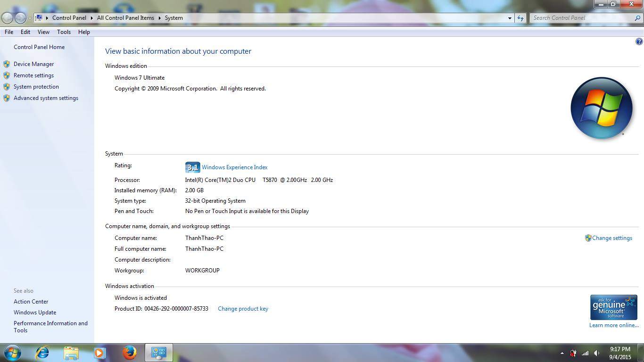The height and width of the screenshot is (362, 644).
Task: Click the shield icon beside Advanced system settings
Action: pos(7,98)
